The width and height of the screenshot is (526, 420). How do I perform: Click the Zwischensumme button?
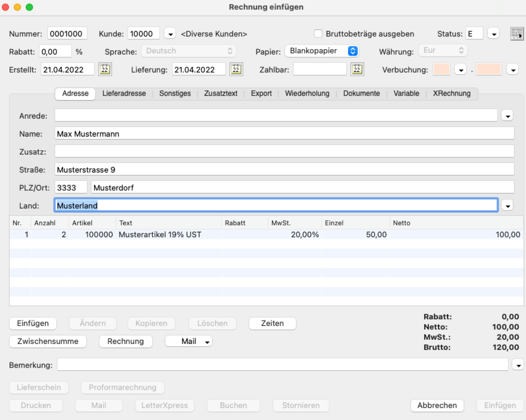[48, 341]
